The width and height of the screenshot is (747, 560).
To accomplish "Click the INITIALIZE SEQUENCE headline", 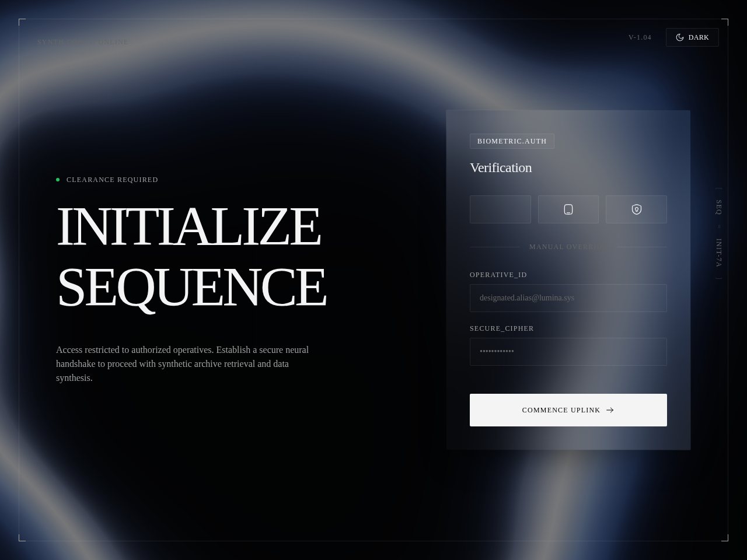I will 191,256.
